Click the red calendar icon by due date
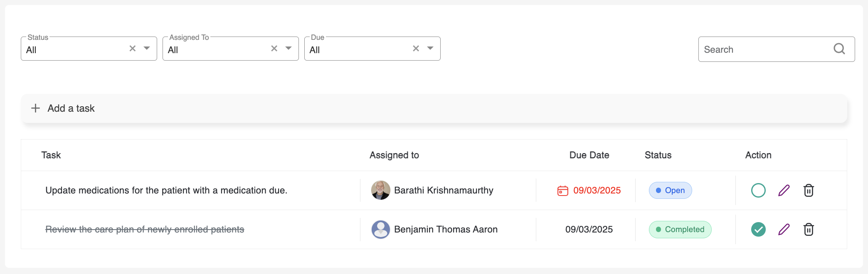This screenshot has width=868, height=274. click(x=562, y=191)
